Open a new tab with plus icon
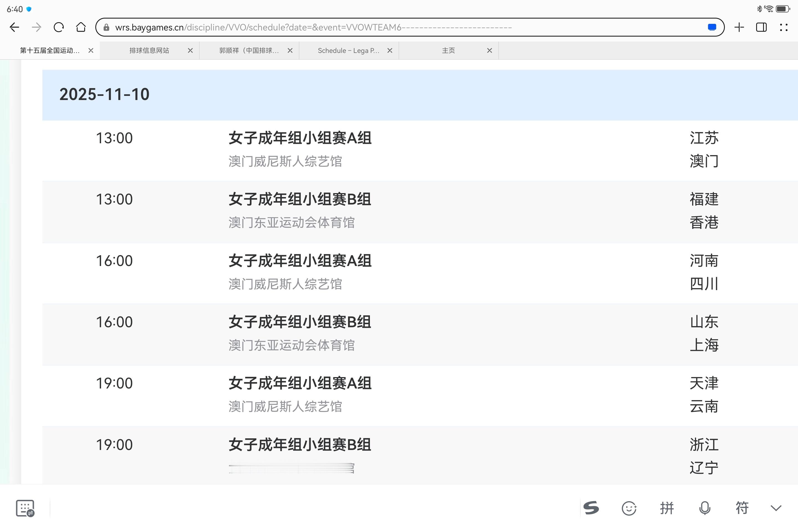 tap(739, 27)
